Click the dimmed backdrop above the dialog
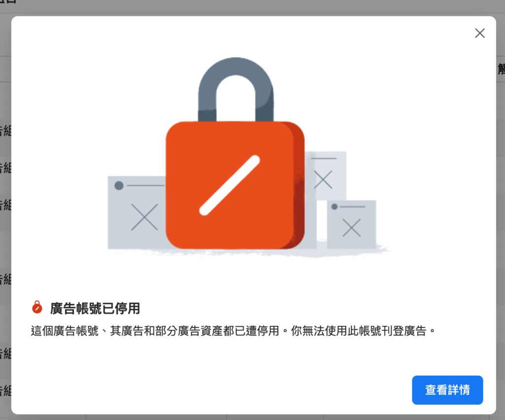Image resolution: width=505 pixels, height=420 pixels. click(x=252, y=7)
